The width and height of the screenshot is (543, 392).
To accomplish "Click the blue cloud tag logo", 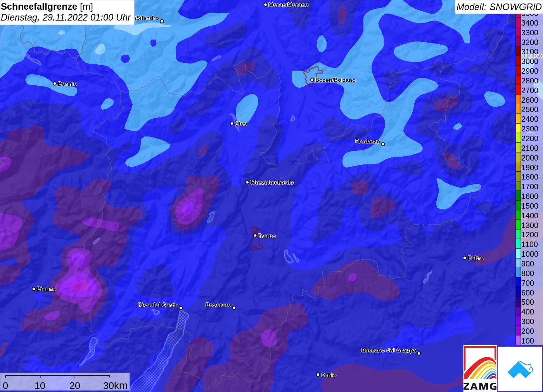I will coord(520,369).
